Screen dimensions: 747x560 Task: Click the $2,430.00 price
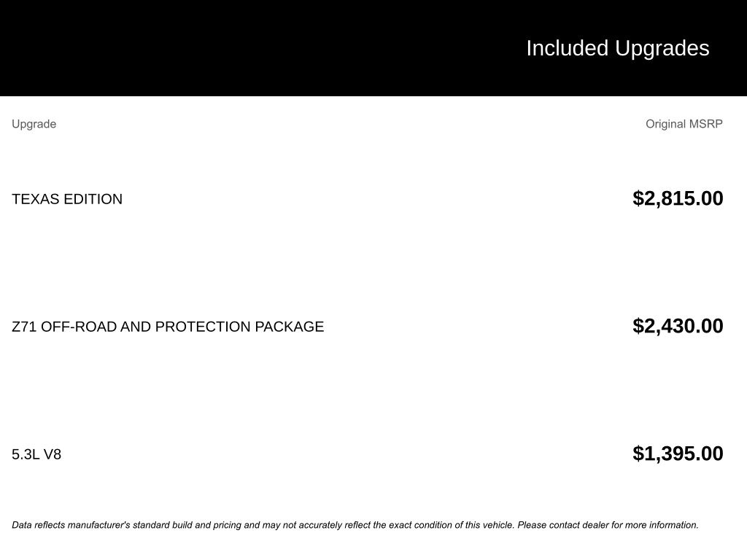pos(678,326)
